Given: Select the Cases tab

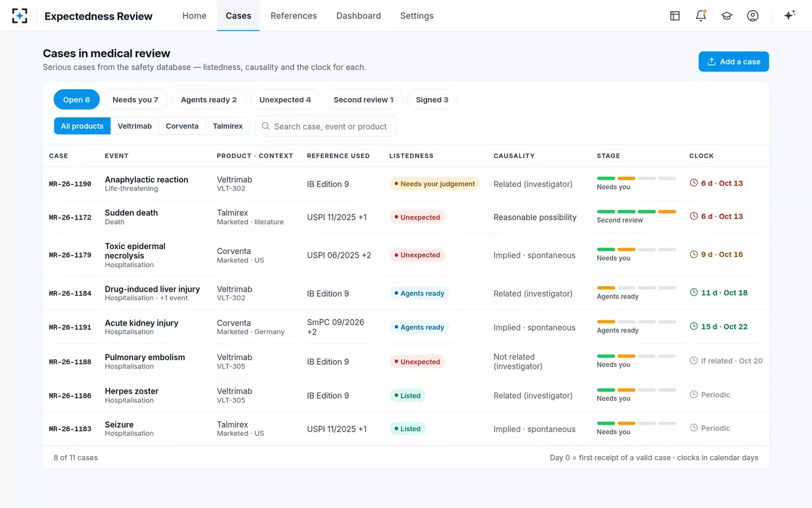Looking at the screenshot, I should 239,16.
